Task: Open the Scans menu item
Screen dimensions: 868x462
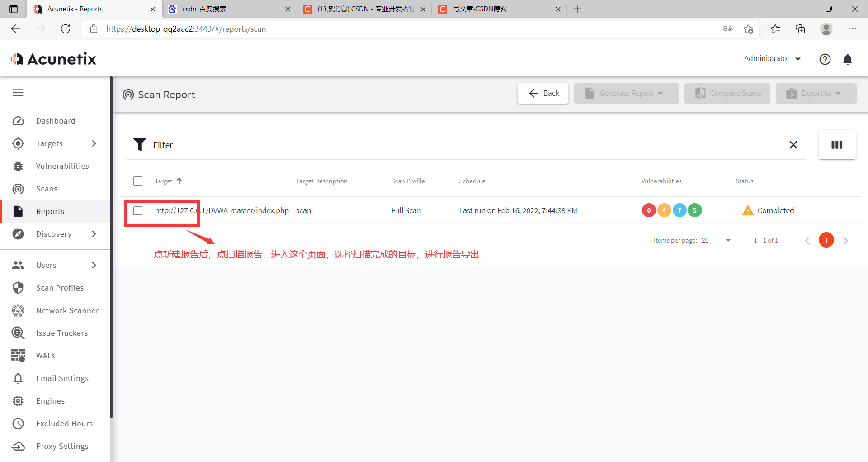Action: pyautogui.click(x=55, y=189)
